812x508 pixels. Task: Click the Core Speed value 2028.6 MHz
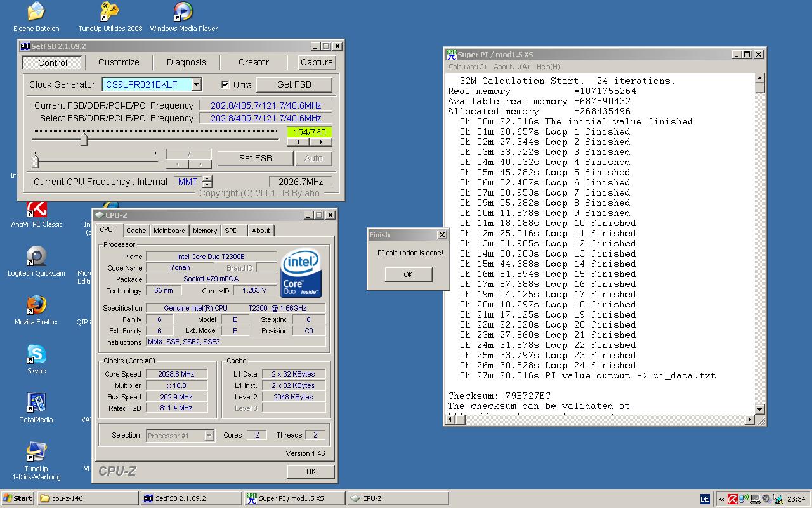pyautogui.click(x=177, y=374)
